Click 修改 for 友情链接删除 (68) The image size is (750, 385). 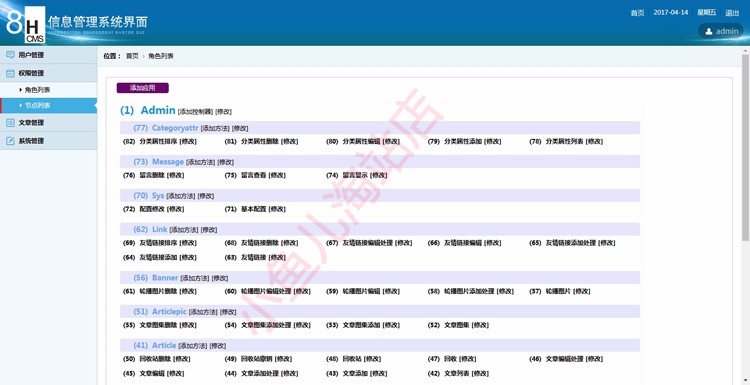point(289,243)
